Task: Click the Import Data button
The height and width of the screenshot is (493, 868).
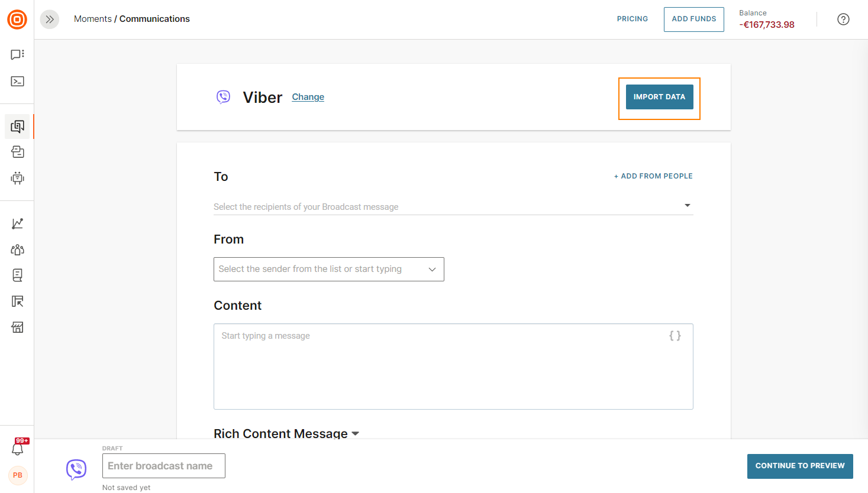Action: 659,97
